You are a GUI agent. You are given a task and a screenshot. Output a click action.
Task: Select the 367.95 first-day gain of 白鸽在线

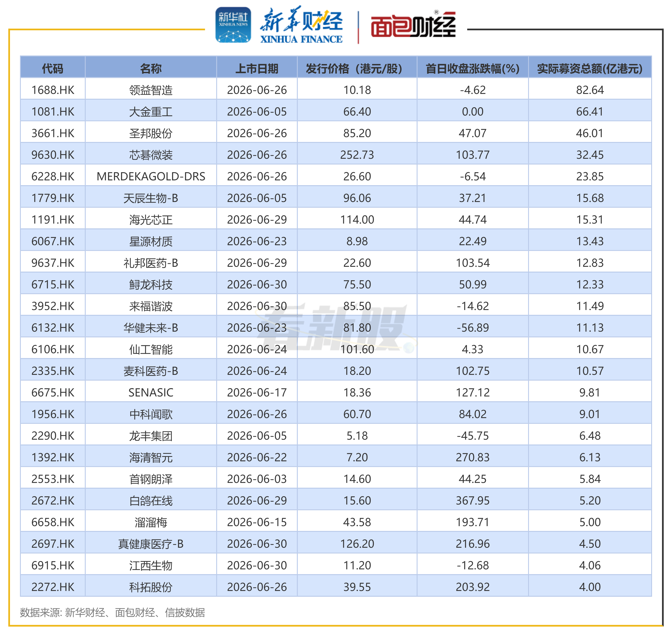click(472, 500)
